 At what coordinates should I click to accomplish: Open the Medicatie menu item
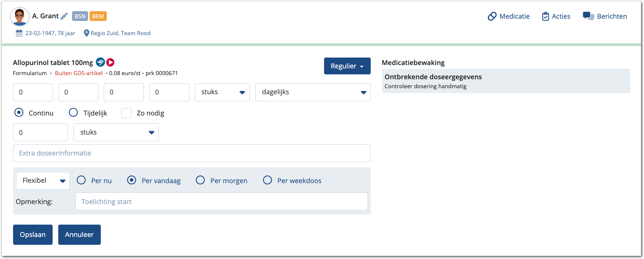508,16
